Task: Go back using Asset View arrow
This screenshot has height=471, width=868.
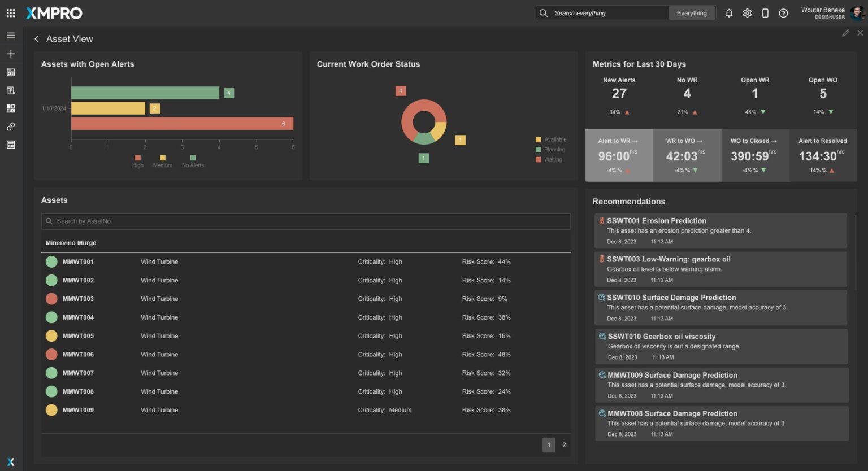Action: point(37,39)
